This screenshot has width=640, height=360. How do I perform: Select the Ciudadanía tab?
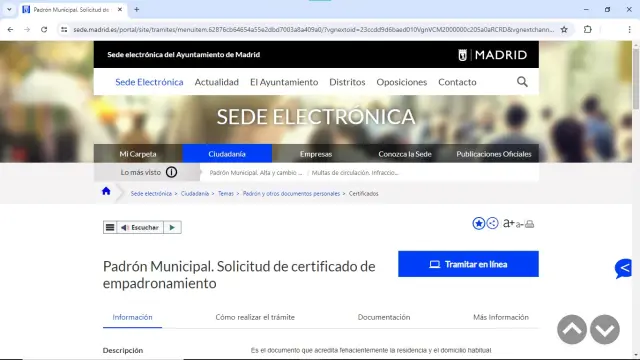[227, 154]
